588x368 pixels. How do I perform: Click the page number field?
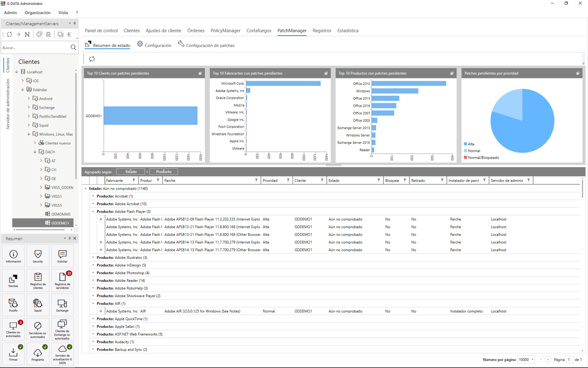click(569, 359)
